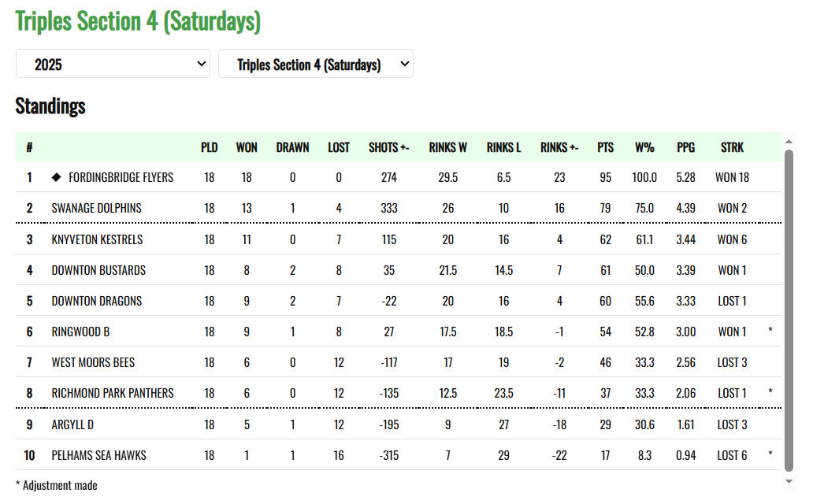
Task: Click the diamond icon beside Fordingbridge Flyers
Action: [x=56, y=177]
